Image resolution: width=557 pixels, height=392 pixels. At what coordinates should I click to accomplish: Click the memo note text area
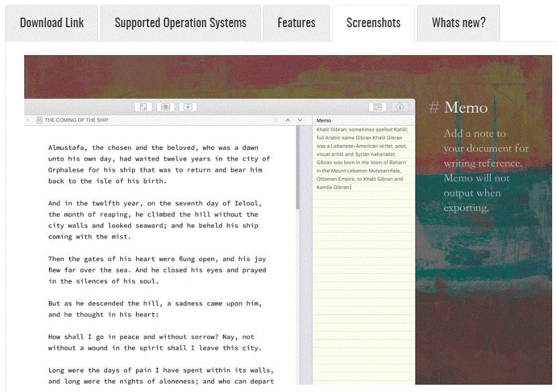point(363,254)
